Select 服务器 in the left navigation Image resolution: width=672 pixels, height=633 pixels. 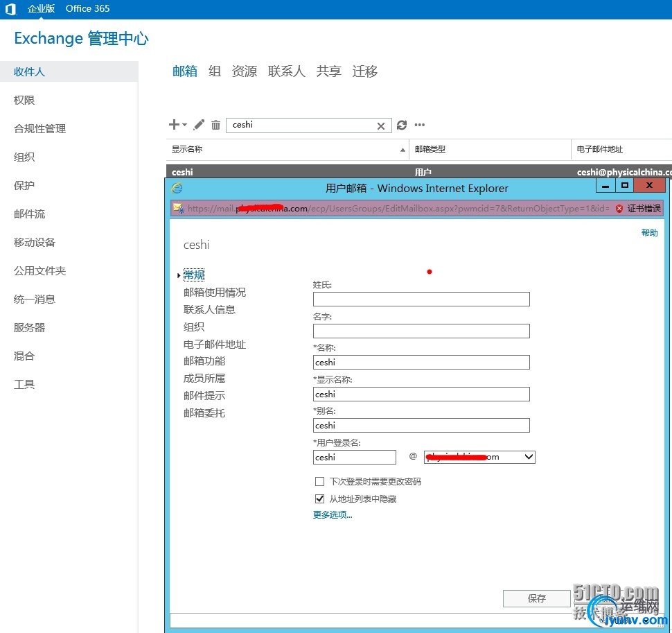[x=29, y=328]
